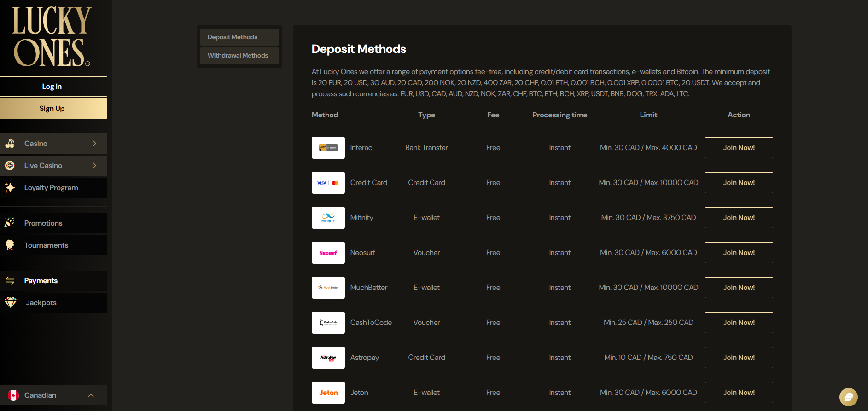Click the Interac payment logo
868x411 pixels.
(328, 148)
